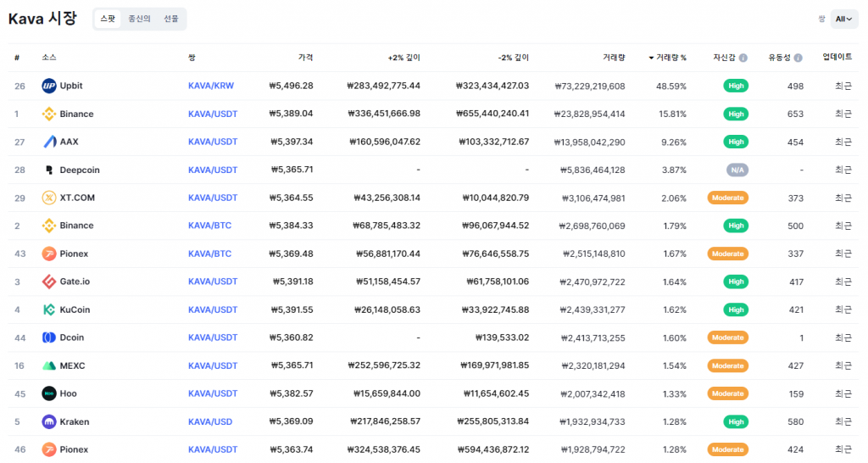Click 최근 update cell in Upbit row
Image resolution: width=868 pixels, height=463 pixels.
843,86
